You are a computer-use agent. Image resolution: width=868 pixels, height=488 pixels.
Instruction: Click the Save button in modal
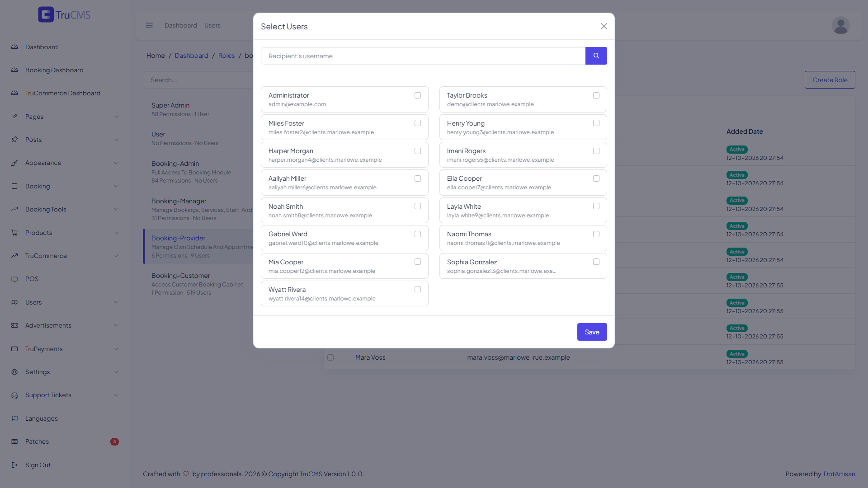point(592,332)
